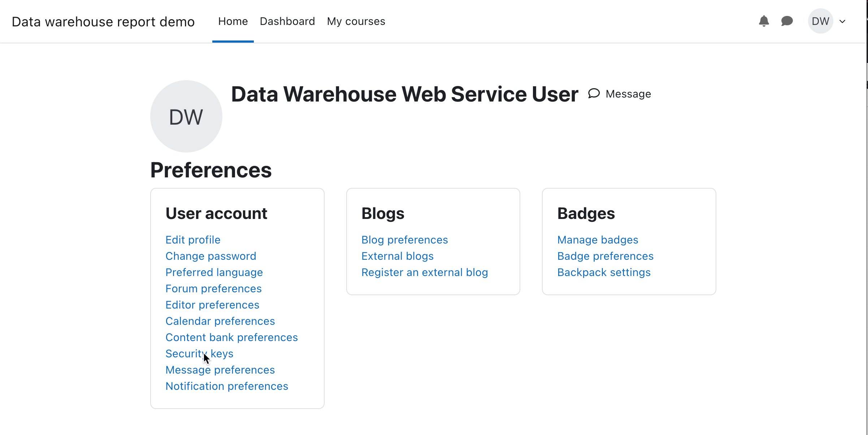The height and width of the screenshot is (435, 868).
Task: Open the Dashboard tab
Action: [287, 21]
